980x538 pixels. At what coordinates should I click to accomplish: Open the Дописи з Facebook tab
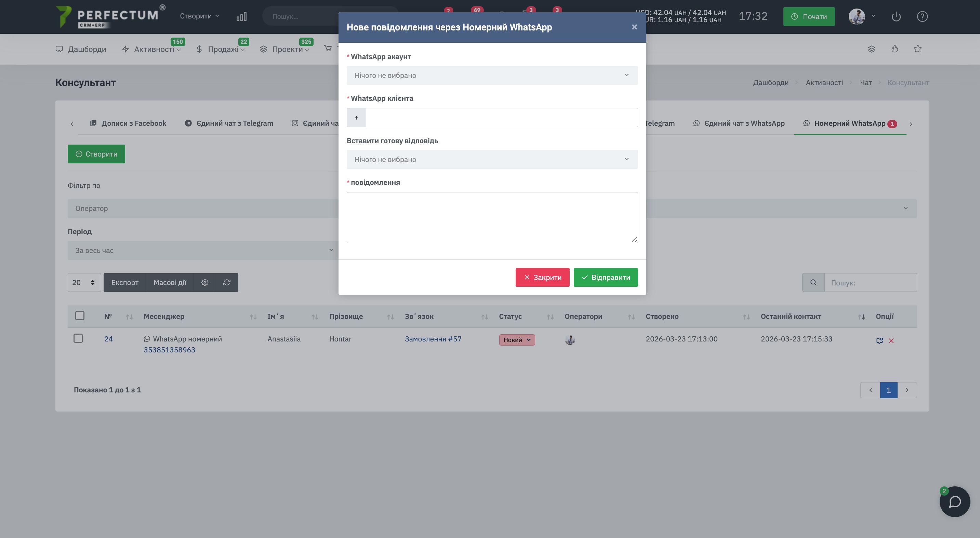coord(128,123)
